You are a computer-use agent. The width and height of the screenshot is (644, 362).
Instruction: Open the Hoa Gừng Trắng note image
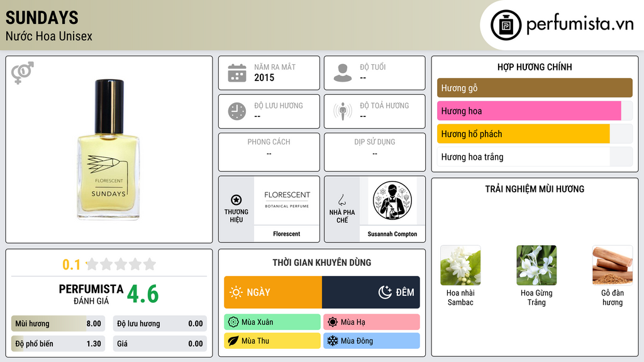click(x=536, y=266)
